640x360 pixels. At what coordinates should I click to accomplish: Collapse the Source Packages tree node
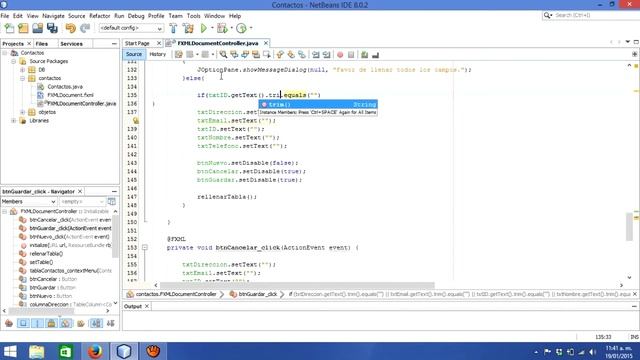click(13, 61)
